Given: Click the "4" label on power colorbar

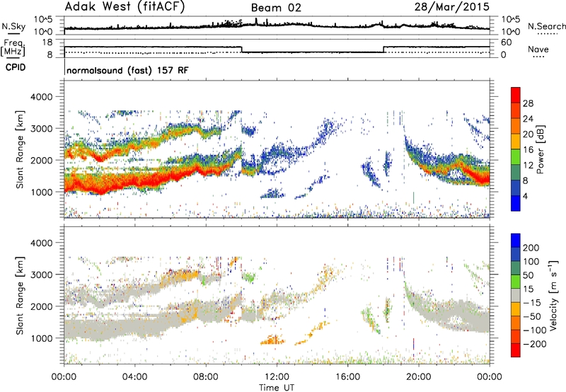Looking at the screenshot, I should point(525,196).
